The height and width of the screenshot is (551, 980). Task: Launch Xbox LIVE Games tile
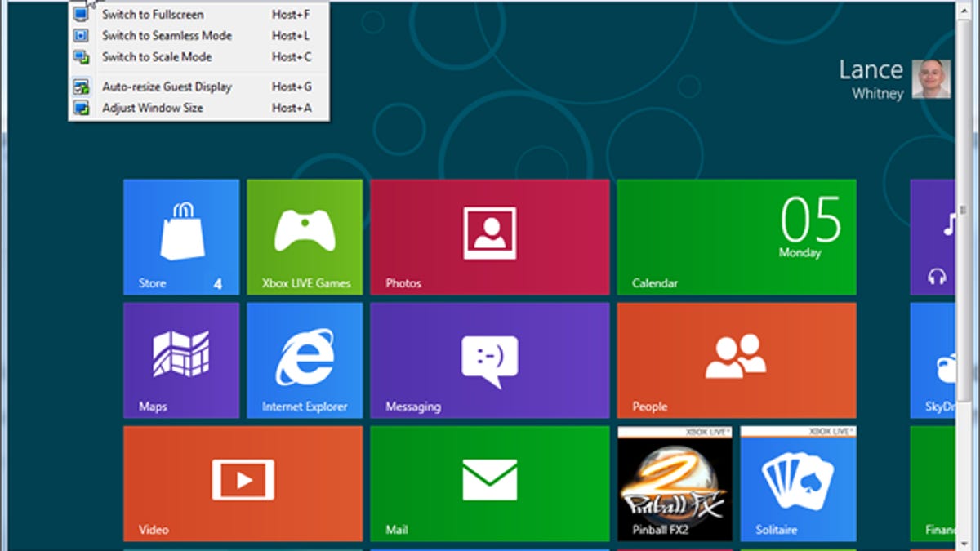click(305, 237)
